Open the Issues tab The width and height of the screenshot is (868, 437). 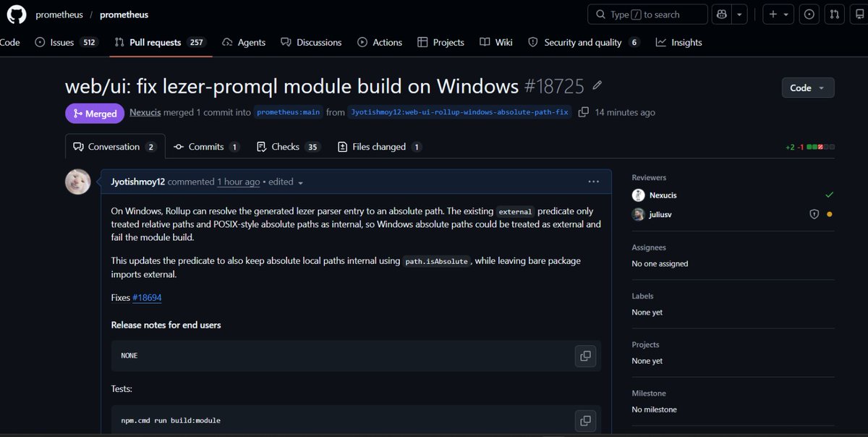tap(66, 43)
